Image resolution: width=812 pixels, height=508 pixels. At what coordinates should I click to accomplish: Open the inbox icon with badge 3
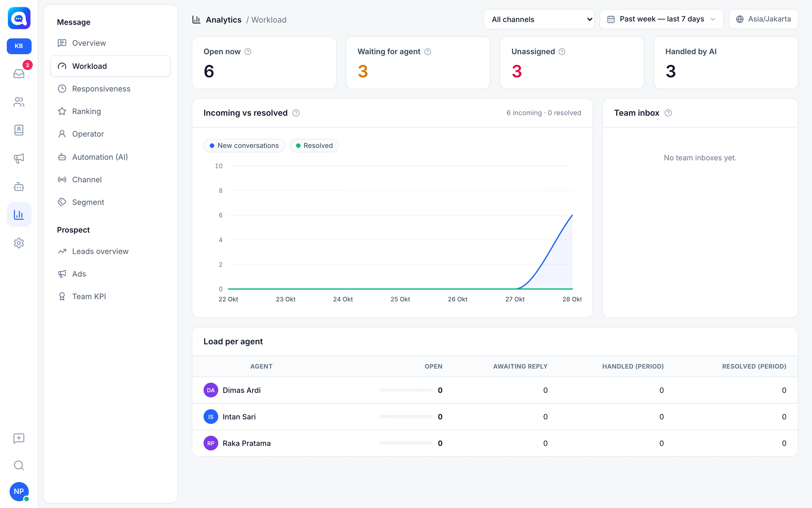click(19, 73)
